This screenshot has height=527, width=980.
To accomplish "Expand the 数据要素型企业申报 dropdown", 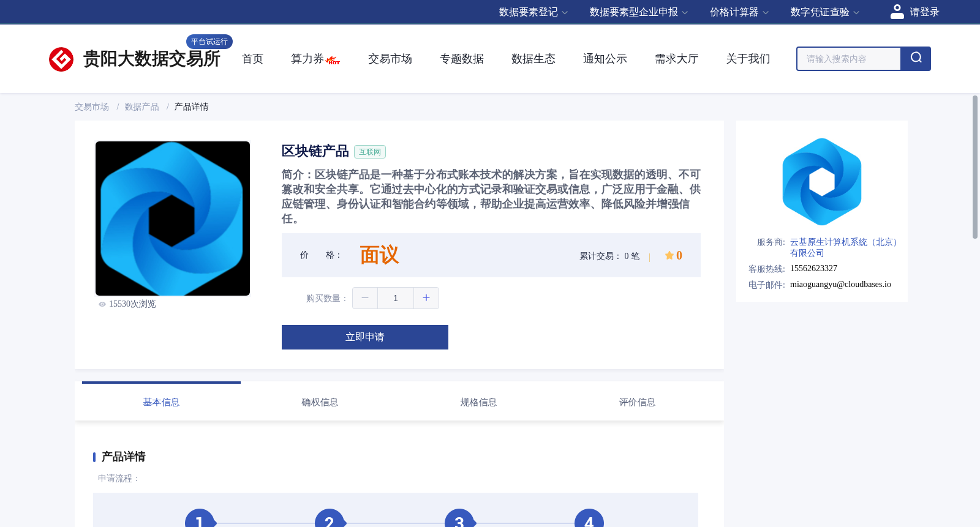I will (x=639, y=12).
